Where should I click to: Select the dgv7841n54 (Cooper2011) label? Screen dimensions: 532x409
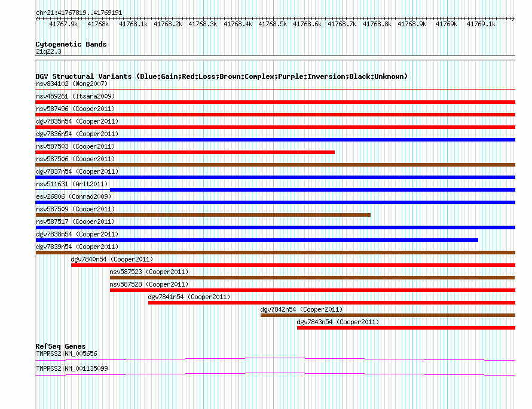click(x=189, y=297)
